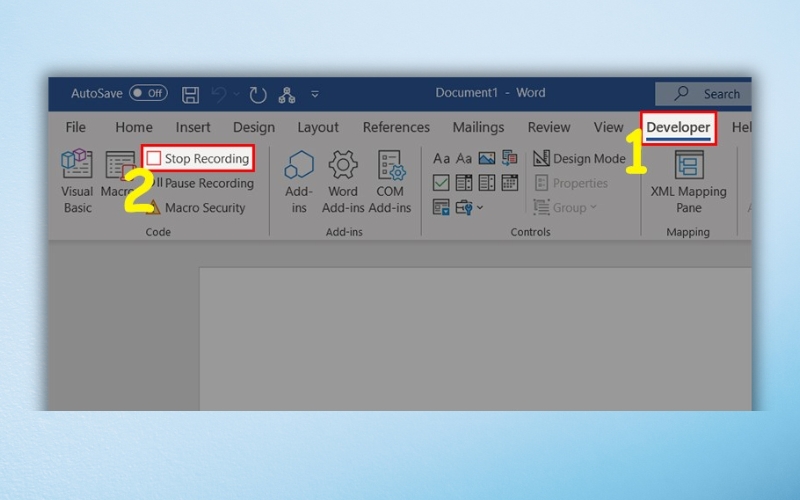Undo the last action
800x500 pixels.
click(x=219, y=94)
